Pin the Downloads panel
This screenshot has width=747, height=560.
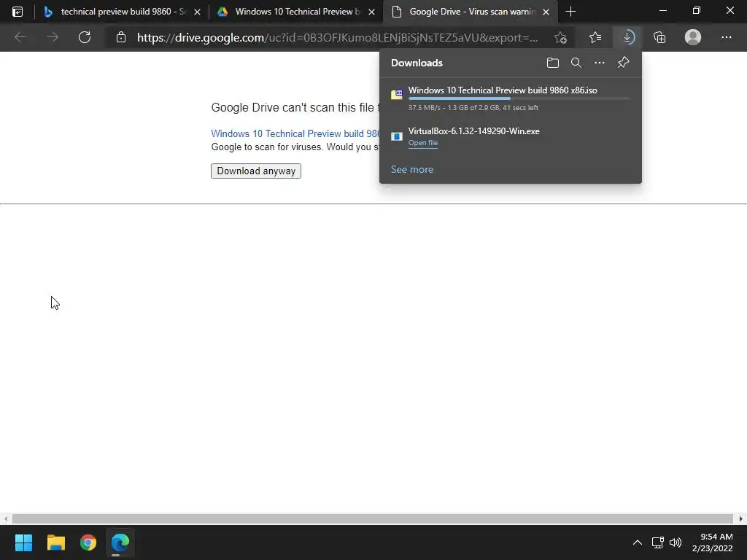623,63
